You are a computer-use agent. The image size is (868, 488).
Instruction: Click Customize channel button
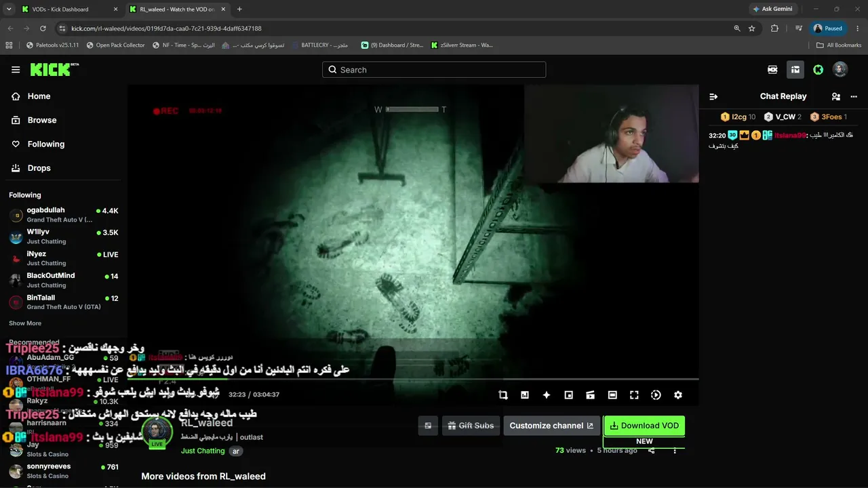pyautogui.click(x=552, y=426)
